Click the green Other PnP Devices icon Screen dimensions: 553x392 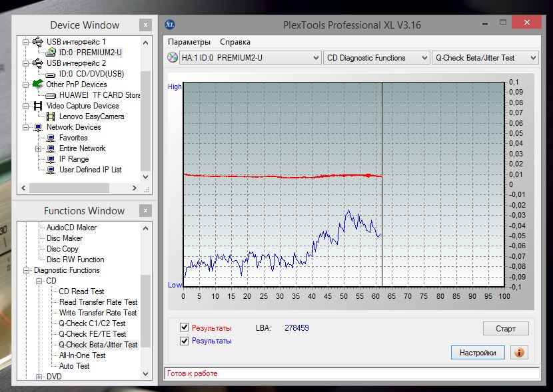(x=37, y=84)
